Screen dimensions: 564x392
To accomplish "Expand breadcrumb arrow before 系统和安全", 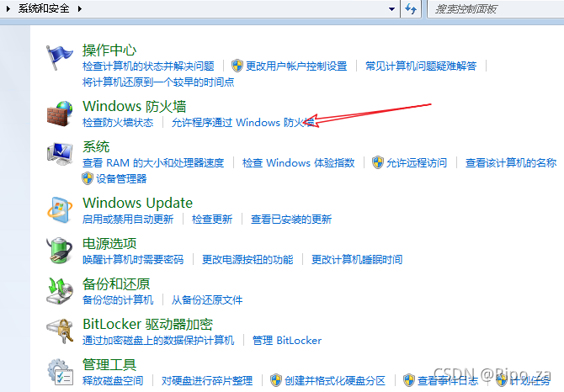I will pyautogui.click(x=8, y=8).
